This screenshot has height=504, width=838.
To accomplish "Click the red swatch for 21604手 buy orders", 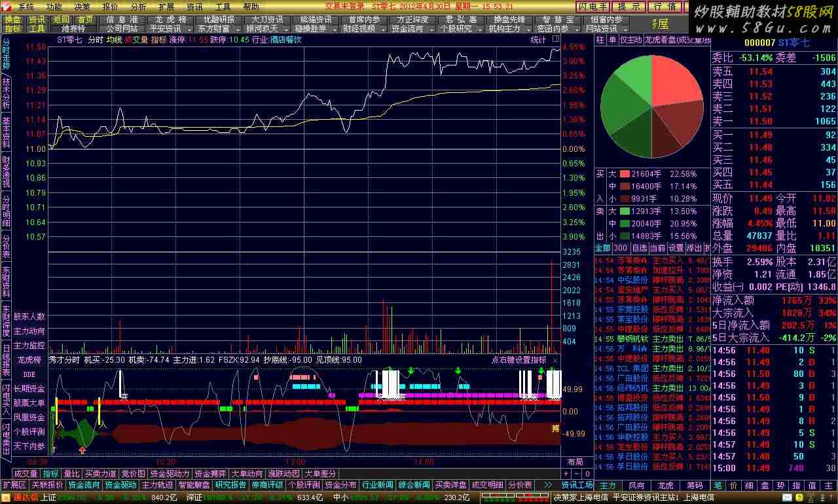I will pyautogui.click(x=625, y=174).
